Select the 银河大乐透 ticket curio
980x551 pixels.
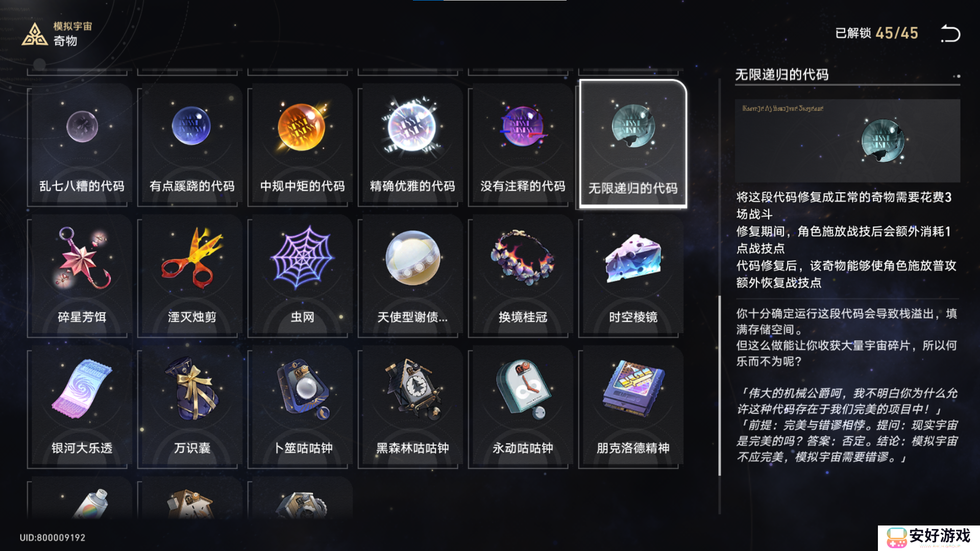pos(82,407)
